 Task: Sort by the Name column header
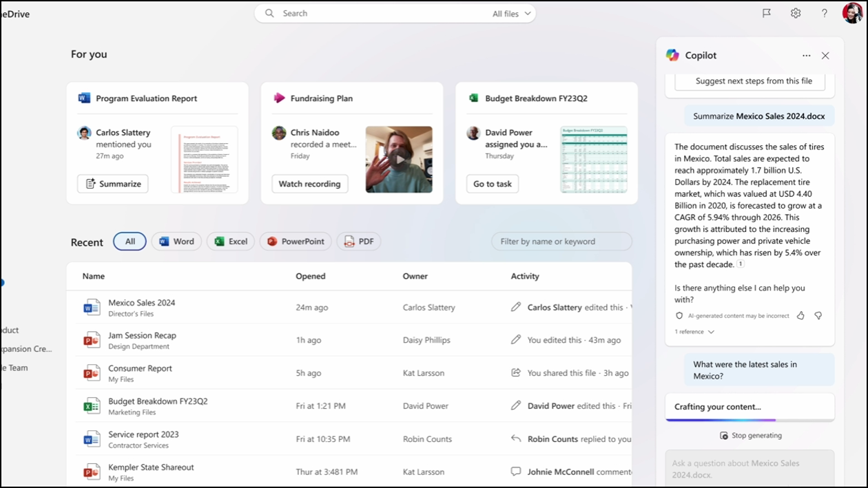point(94,276)
